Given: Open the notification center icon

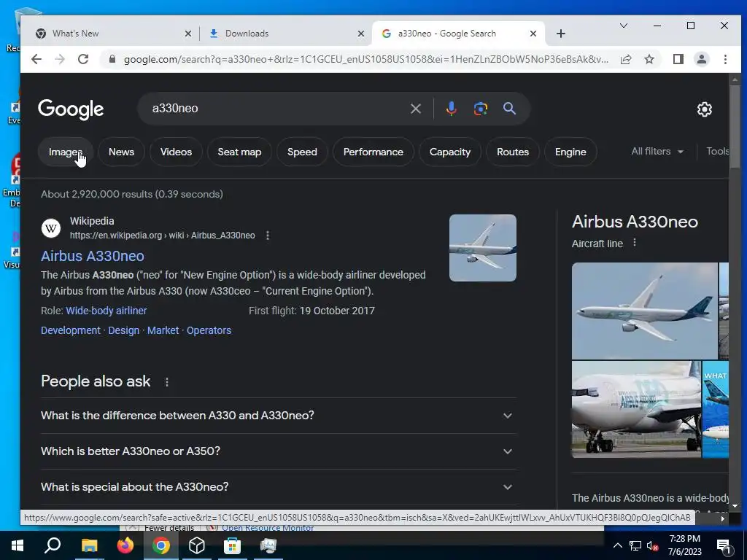Looking at the screenshot, I should 724,545.
